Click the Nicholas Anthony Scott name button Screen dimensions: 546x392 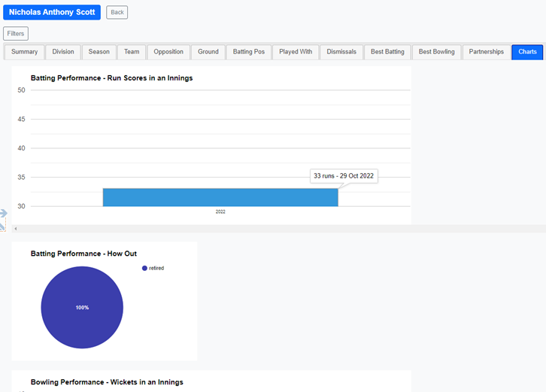pyautogui.click(x=52, y=12)
